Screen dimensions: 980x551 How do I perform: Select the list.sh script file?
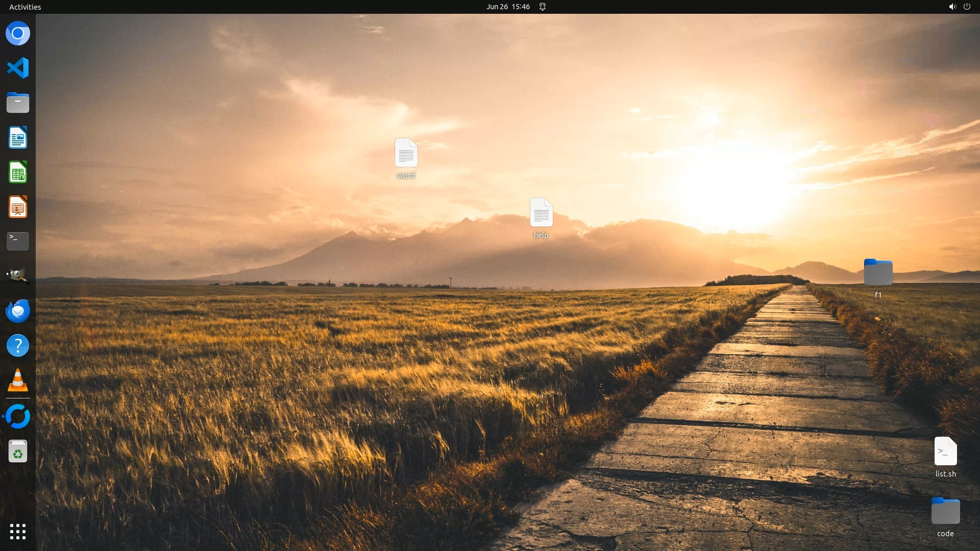click(x=945, y=452)
